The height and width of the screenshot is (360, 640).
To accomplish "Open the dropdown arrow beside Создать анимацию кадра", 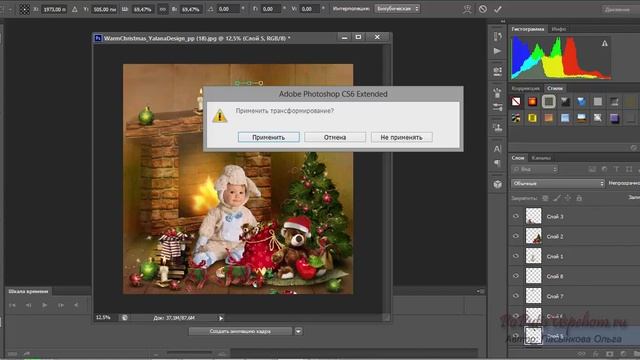I will pyautogui.click(x=298, y=331).
